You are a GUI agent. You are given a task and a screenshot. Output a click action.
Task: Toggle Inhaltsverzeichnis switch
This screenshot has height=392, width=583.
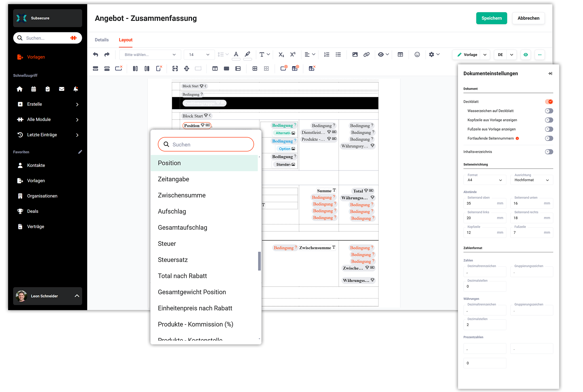[x=549, y=152]
